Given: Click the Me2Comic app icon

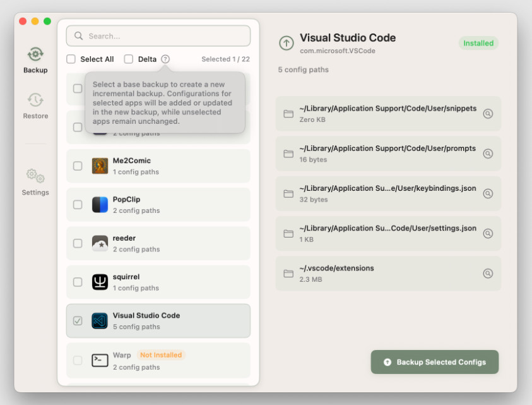Looking at the screenshot, I should point(100,166).
